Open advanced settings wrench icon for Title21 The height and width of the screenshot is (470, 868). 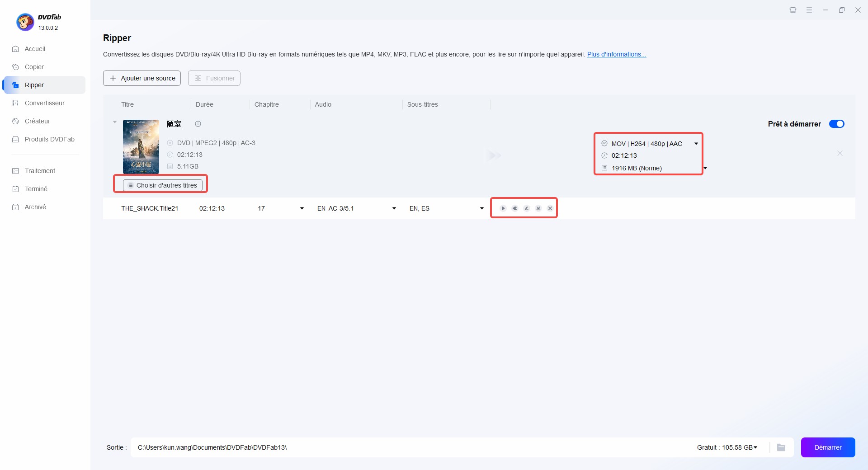pos(515,208)
